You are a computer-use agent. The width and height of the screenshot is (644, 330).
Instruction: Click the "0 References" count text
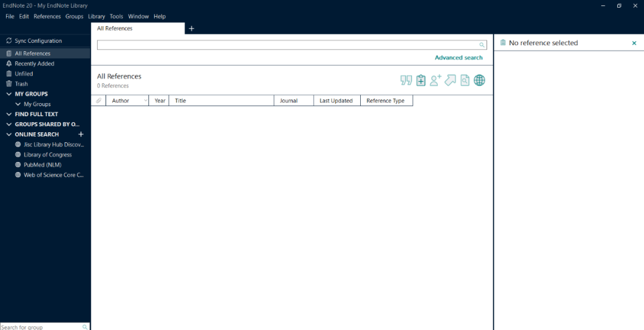pyautogui.click(x=113, y=86)
